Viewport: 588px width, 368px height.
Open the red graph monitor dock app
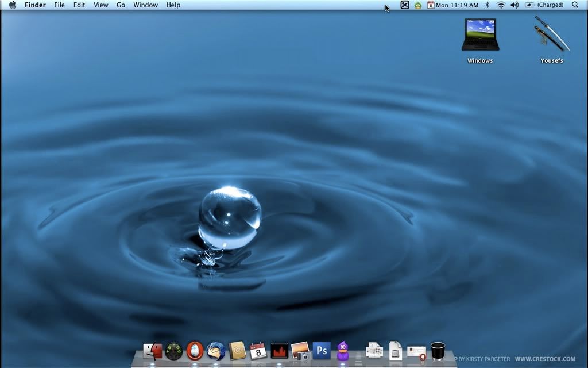(x=280, y=351)
